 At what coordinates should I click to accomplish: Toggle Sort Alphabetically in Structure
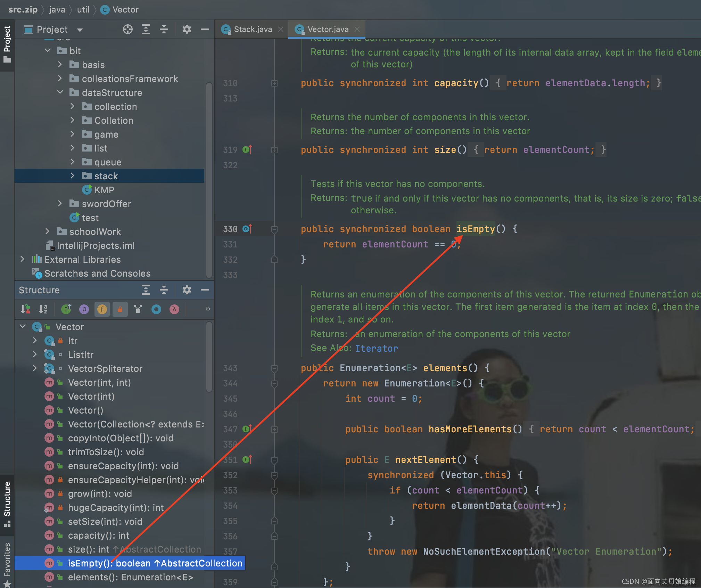pyautogui.click(x=43, y=309)
